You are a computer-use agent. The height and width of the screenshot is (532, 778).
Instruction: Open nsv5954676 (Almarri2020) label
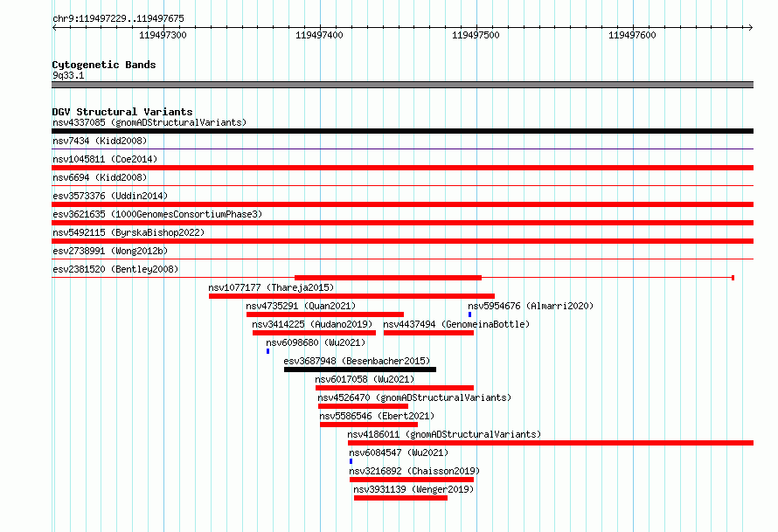(x=531, y=306)
